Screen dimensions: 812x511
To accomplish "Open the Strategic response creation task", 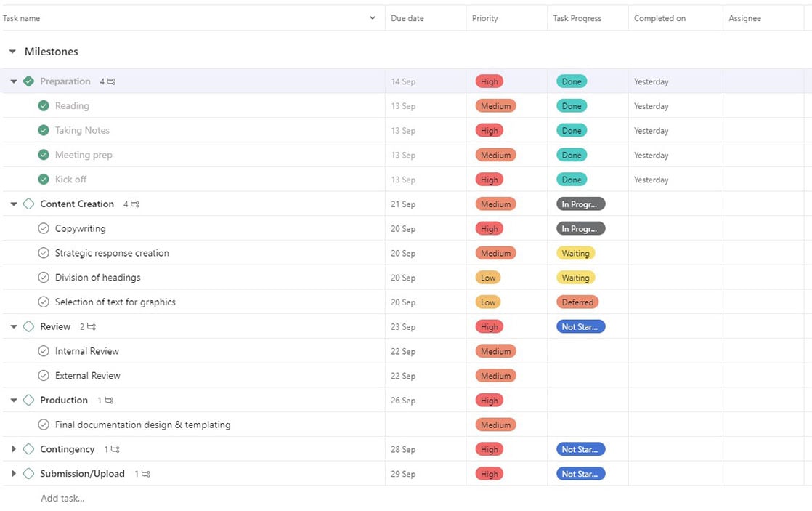I will 112,253.
